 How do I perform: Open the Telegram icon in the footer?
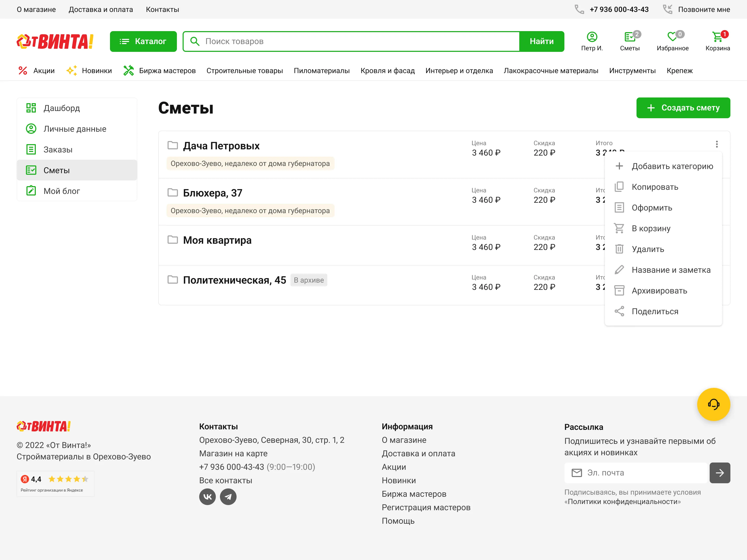point(228,496)
